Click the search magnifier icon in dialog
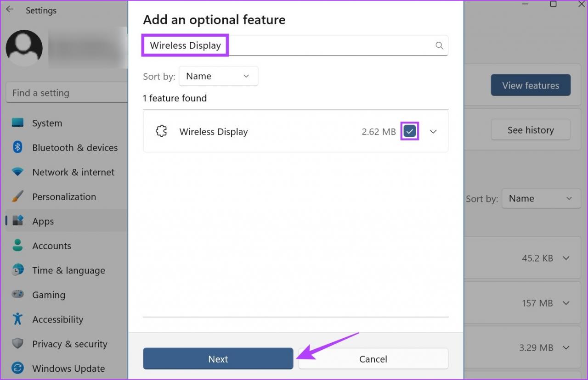 [439, 45]
